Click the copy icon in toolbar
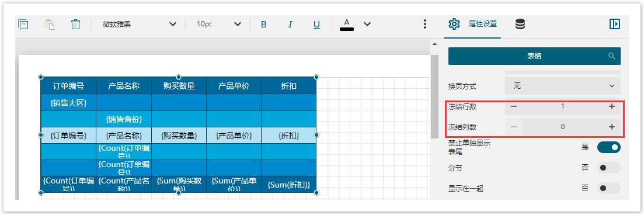This screenshot has height=215, width=644. 23,25
